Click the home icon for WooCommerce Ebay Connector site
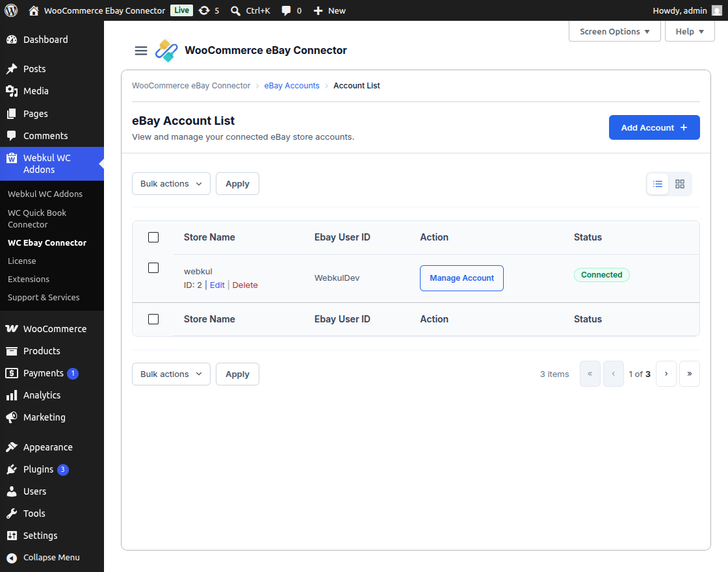The image size is (728, 572). point(33,10)
